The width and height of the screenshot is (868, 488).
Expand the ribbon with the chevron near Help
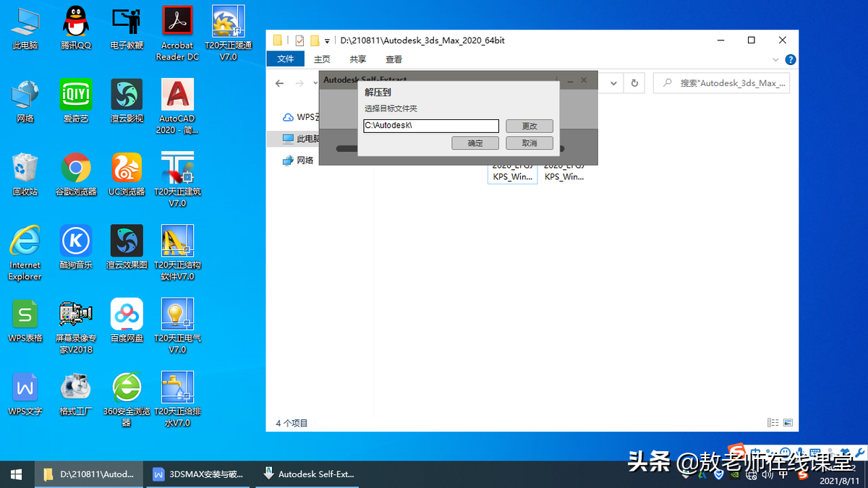click(775, 60)
